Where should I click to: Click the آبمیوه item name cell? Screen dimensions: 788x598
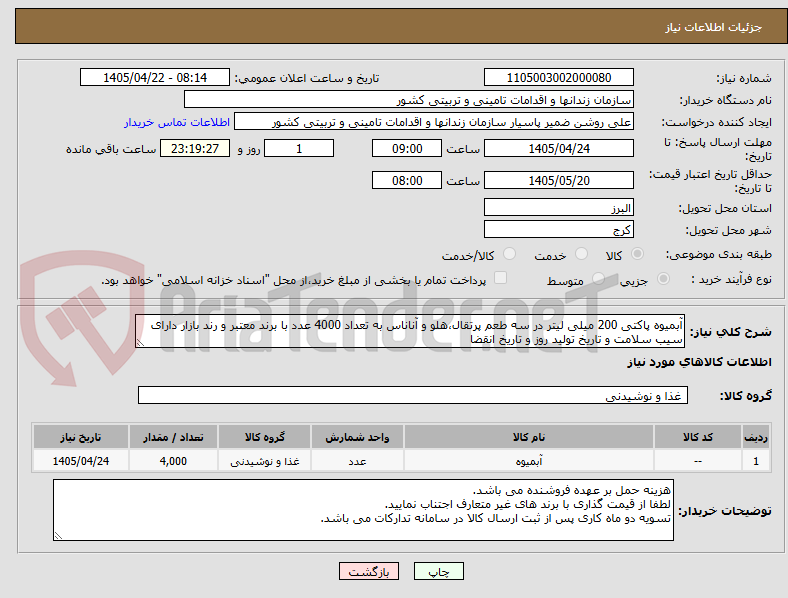529,460
